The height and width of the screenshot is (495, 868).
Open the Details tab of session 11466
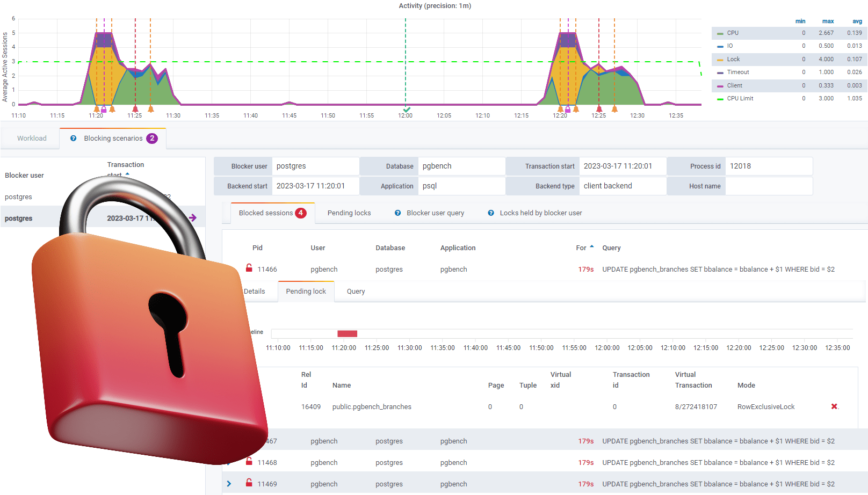coord(254,291)
